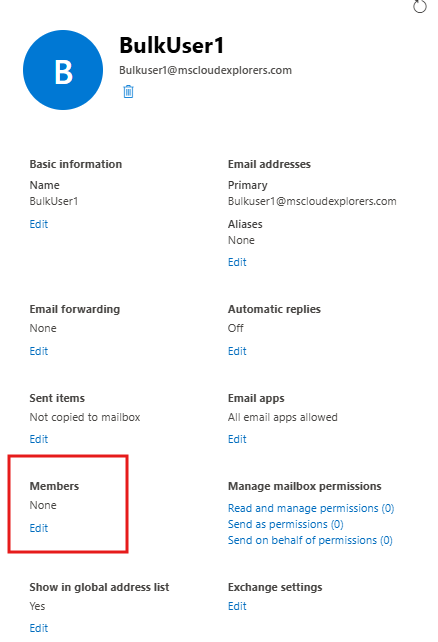Edit the Automatic replies setting
Screen dimensions: 438x642
point(237,351)
